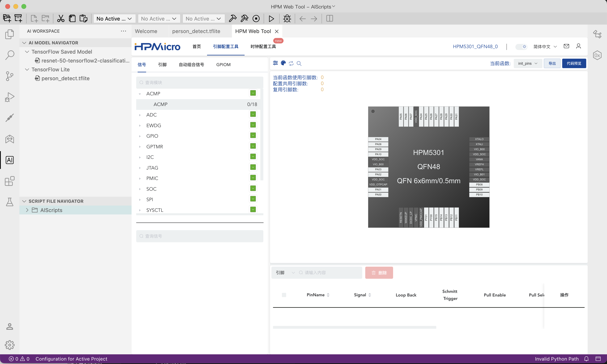Switch to the 引脚 tab
The image size is (607, 364).
[162, 64]
